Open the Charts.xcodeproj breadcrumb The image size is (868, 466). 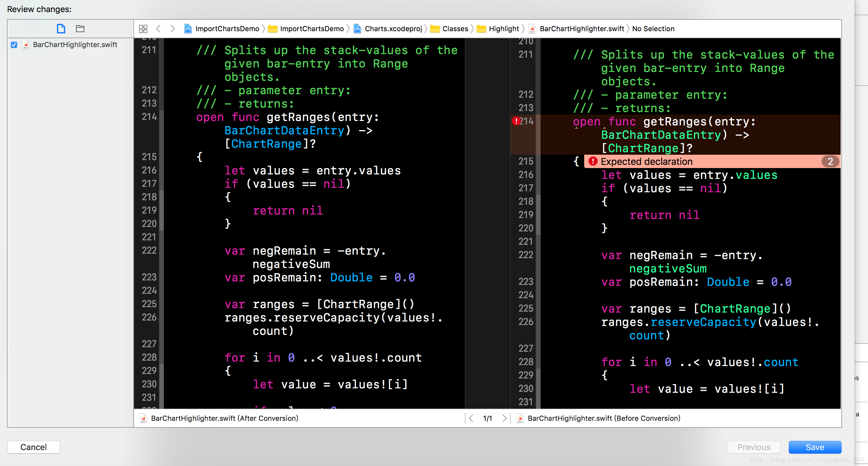click(388, 29)
